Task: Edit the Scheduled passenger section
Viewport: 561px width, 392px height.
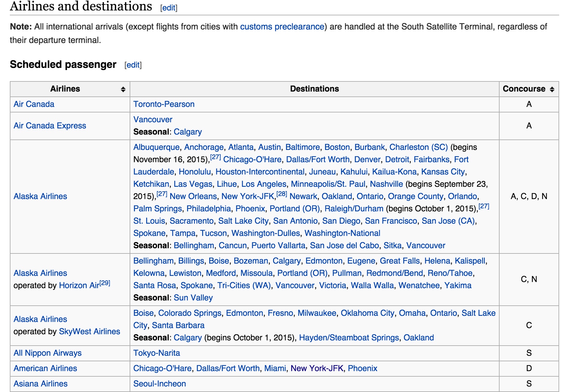Action: click(x=133, y=65)
